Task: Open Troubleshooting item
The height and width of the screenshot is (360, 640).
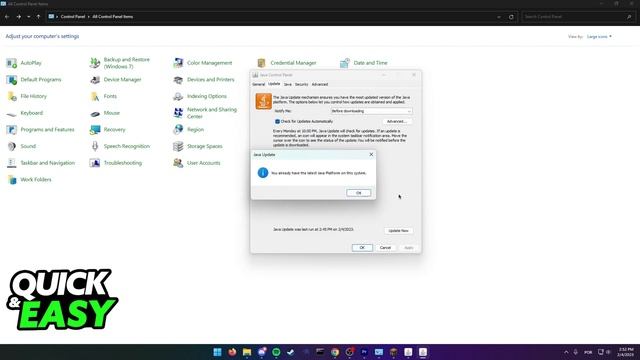Action: tap(116, 163)
